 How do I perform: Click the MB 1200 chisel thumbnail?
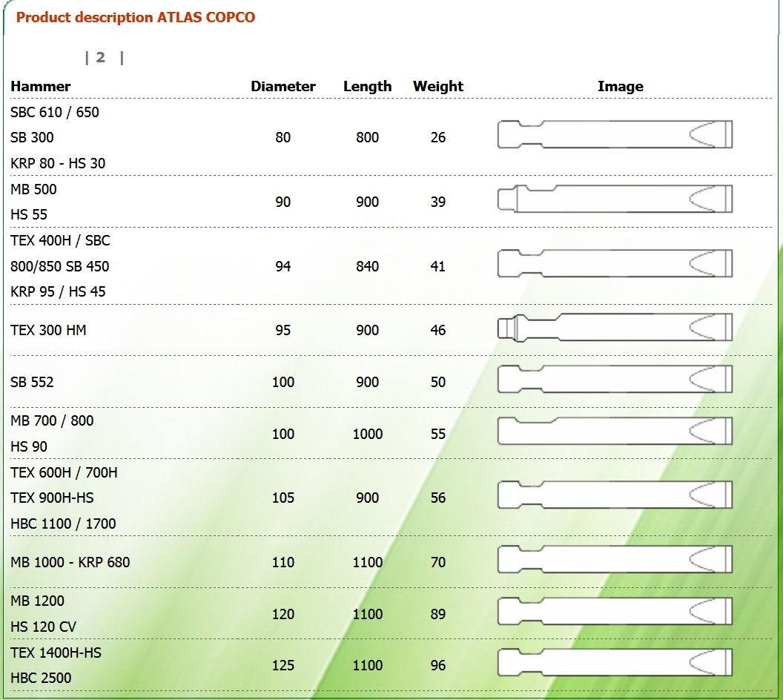pos(615,611)
